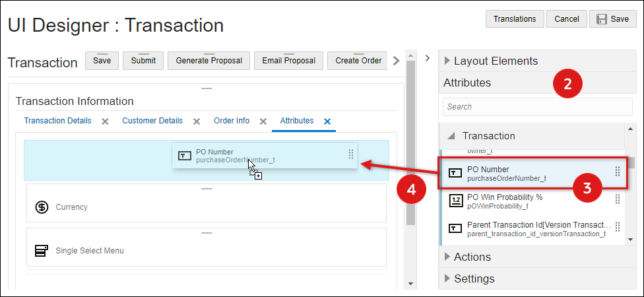Open the Order Info tab

pyautogui.click(x=232, y=121)
